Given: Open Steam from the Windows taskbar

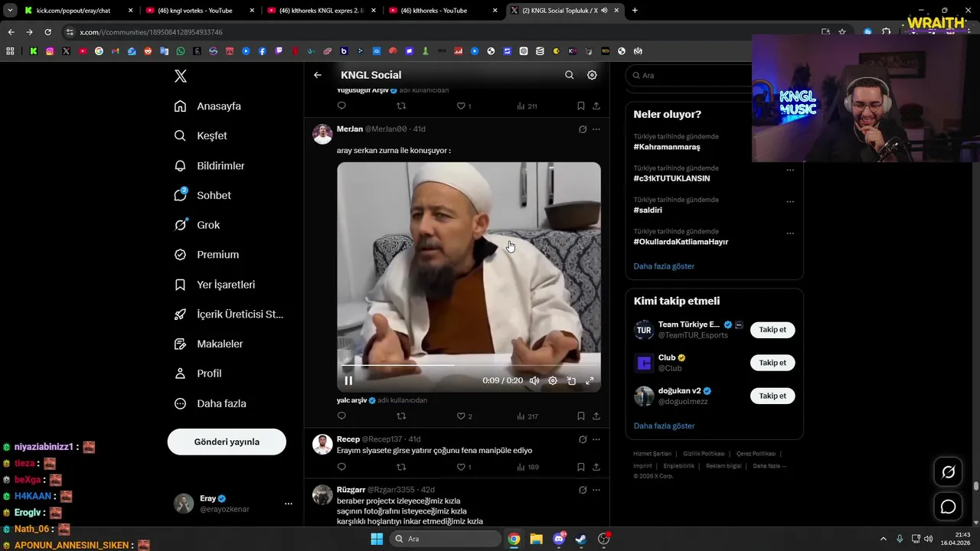Looking at the screenshot, I should click(581, 539).
